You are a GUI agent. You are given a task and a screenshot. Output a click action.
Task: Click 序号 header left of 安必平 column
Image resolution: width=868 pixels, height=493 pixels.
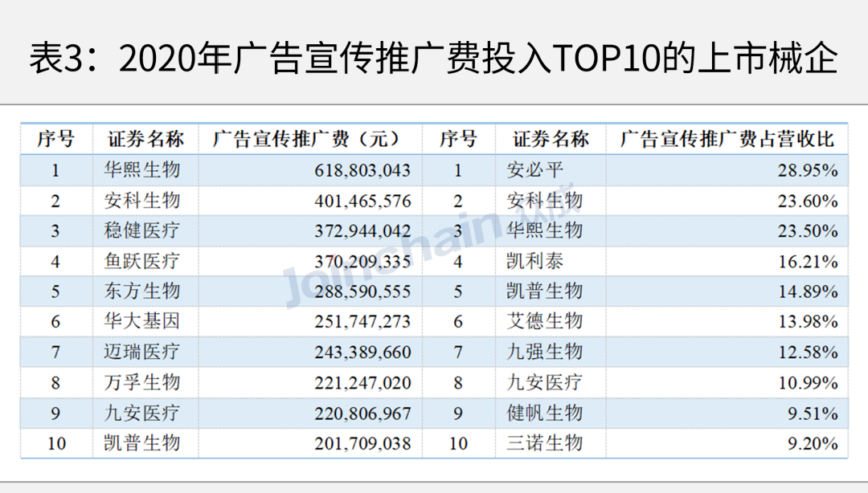[x=458, y=139]
